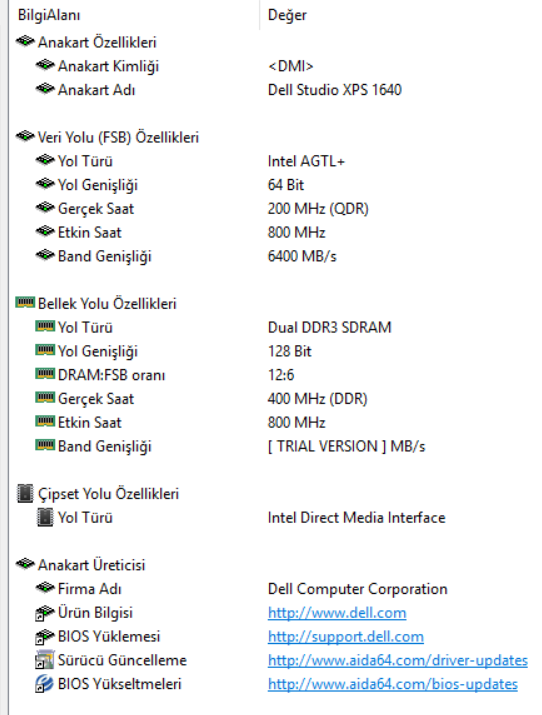Select the Anakart Kimliği label
This screenshot has height=715, width=542.
pos(108,66)
